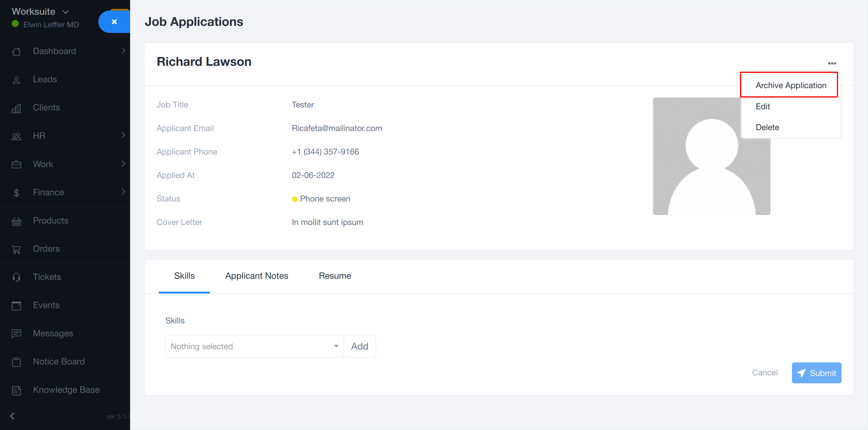Open the three-dot options menu
Screen dimensions: 868x430
pyautogui.click(x=832, y=63)
